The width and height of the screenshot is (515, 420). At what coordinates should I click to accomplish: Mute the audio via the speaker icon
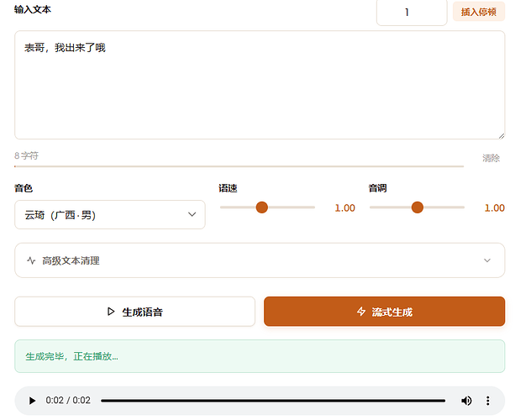coord(466,401)
